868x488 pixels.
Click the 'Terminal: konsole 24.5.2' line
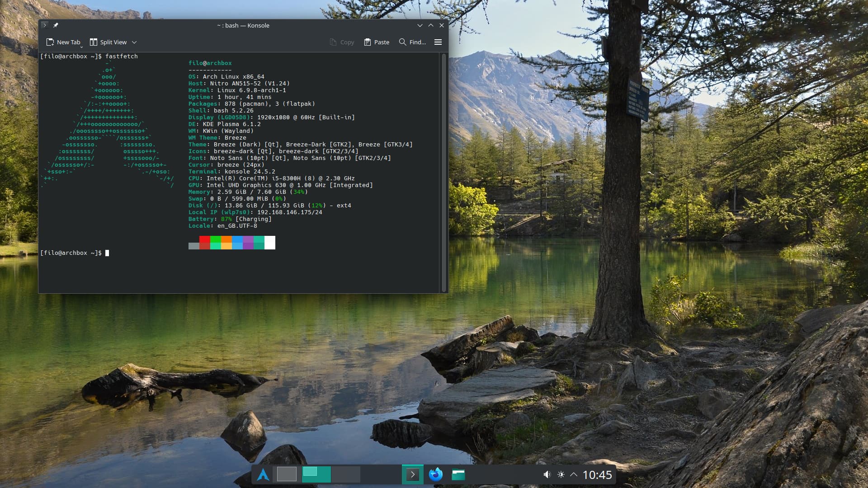point(232,172)
